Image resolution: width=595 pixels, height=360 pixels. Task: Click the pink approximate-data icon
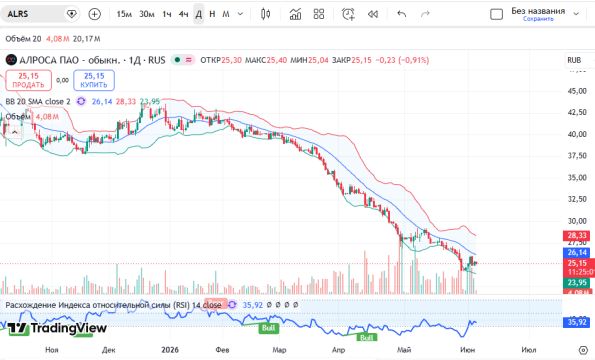click(189, 60)
